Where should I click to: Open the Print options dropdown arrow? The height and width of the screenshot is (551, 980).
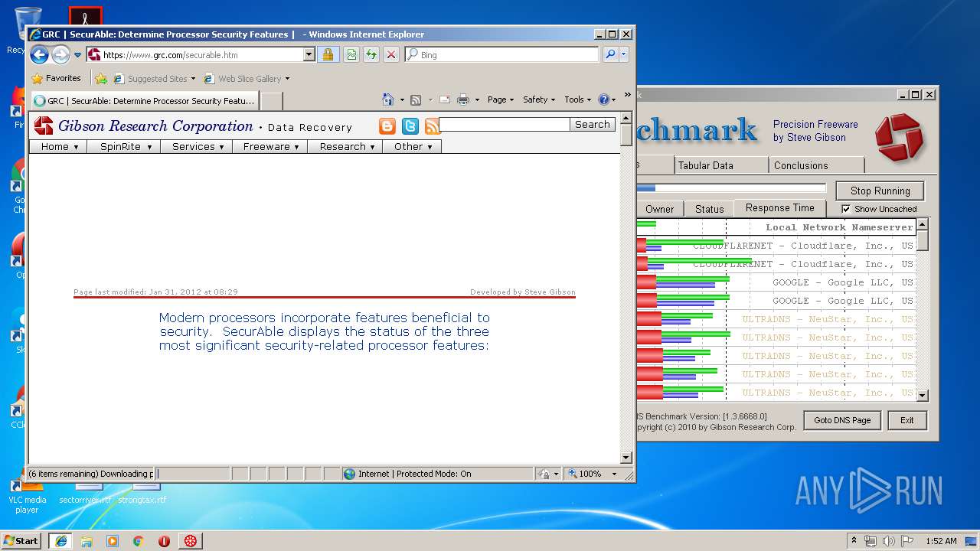click(x=477, y=99)
